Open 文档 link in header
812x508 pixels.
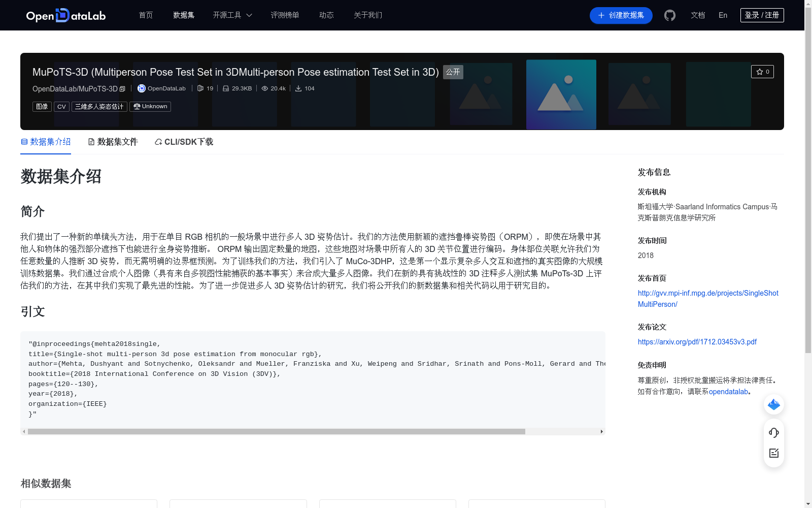[x=698, y=15]
